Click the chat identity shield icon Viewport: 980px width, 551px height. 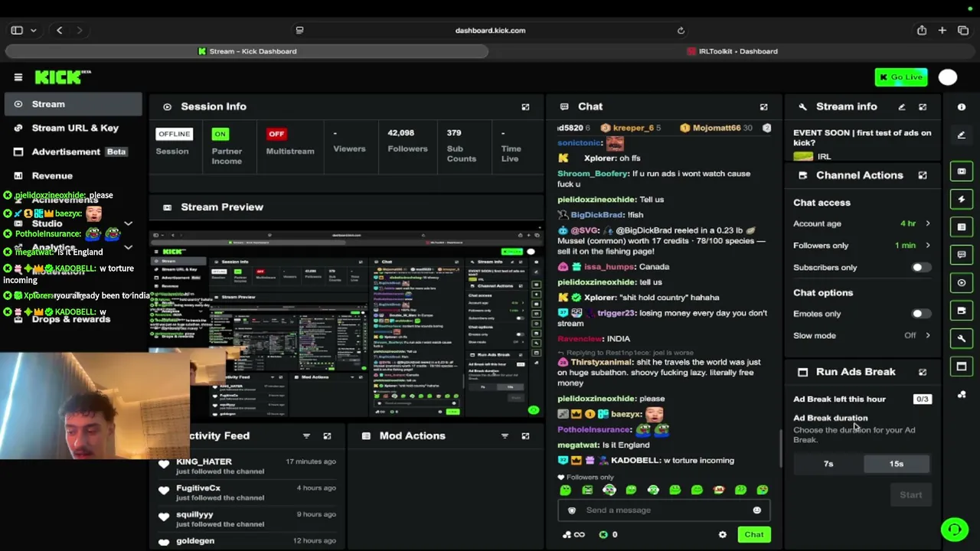click(571, 510)
